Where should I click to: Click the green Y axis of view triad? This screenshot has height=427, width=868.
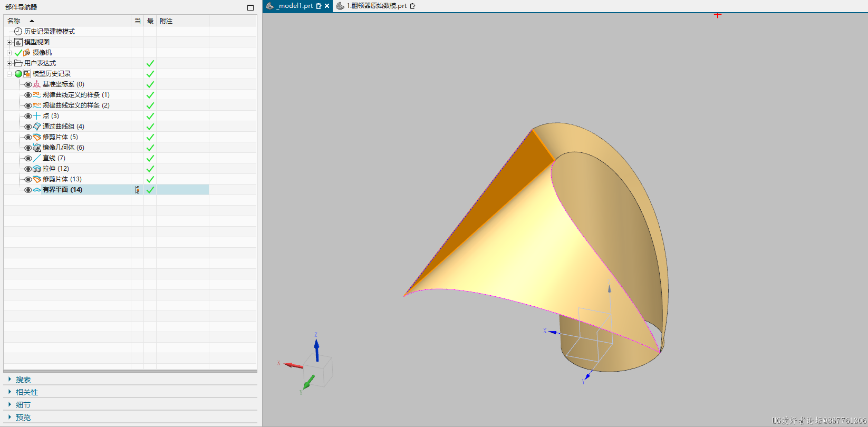(x=308, y=383)
